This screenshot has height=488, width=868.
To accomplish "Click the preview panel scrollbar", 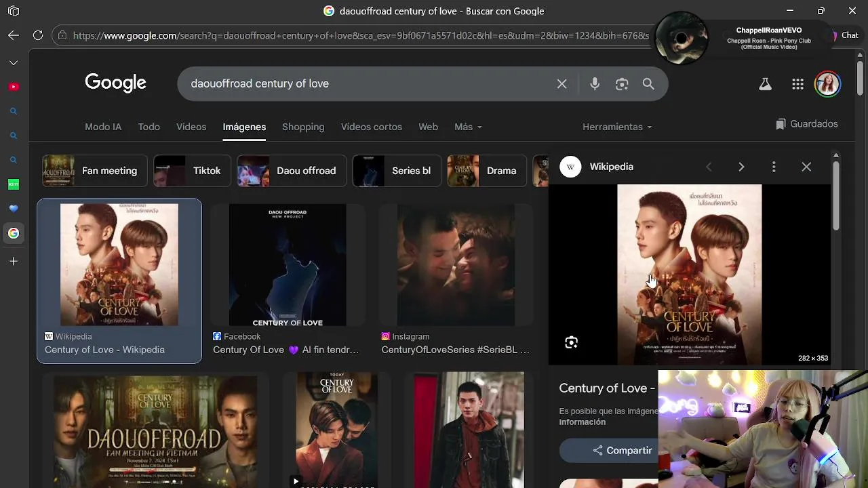I will pos(835,197).
